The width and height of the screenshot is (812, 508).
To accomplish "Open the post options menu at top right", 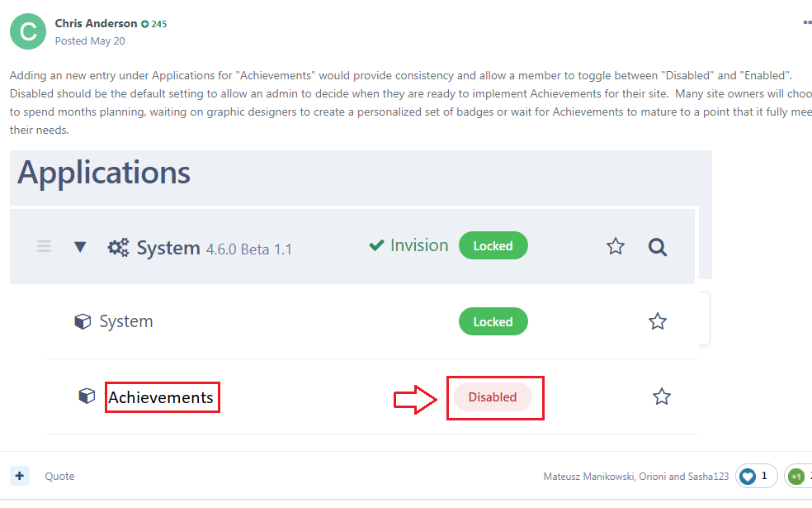I will (806, 23).
